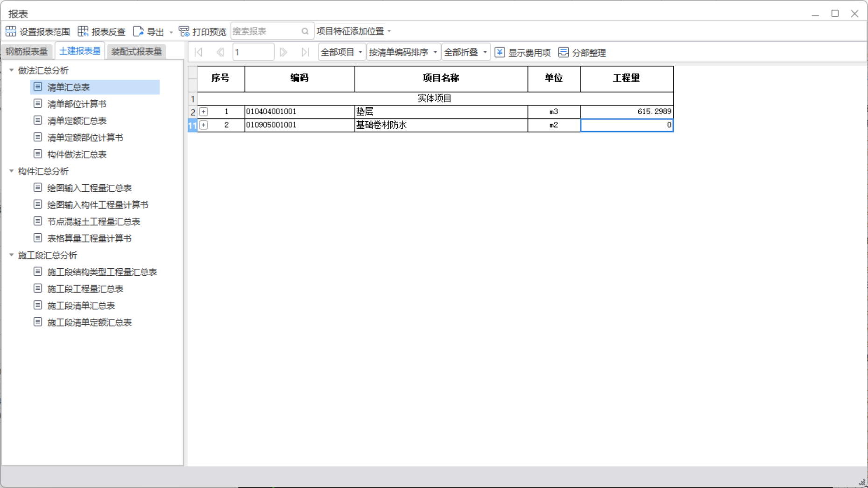The height and width of the screenshot is (488, 868).
Task: Switch to the 土建报表量 tab
Action: tap(80, 51)
